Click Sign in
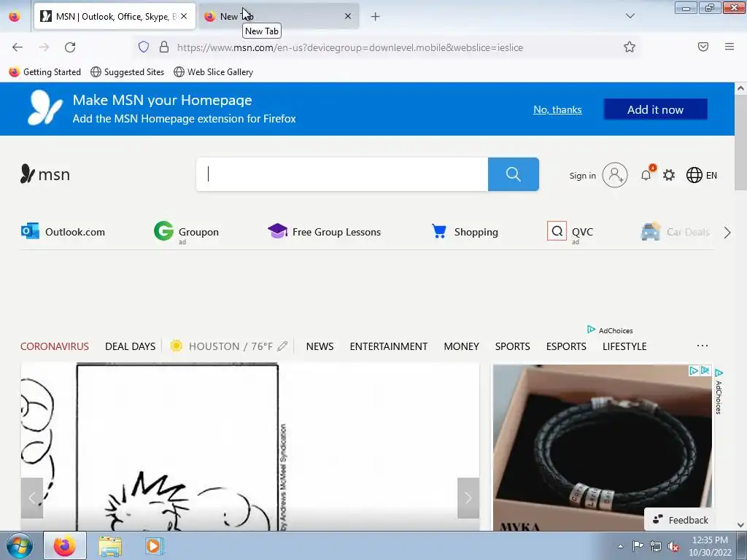The height and width of the screenshot is (560, 747). (583, 176)
